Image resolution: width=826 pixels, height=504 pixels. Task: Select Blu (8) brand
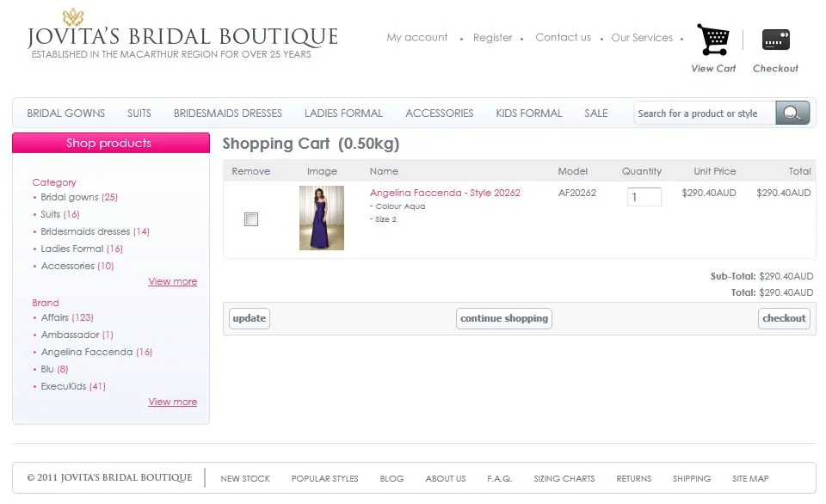coord(55,369)
